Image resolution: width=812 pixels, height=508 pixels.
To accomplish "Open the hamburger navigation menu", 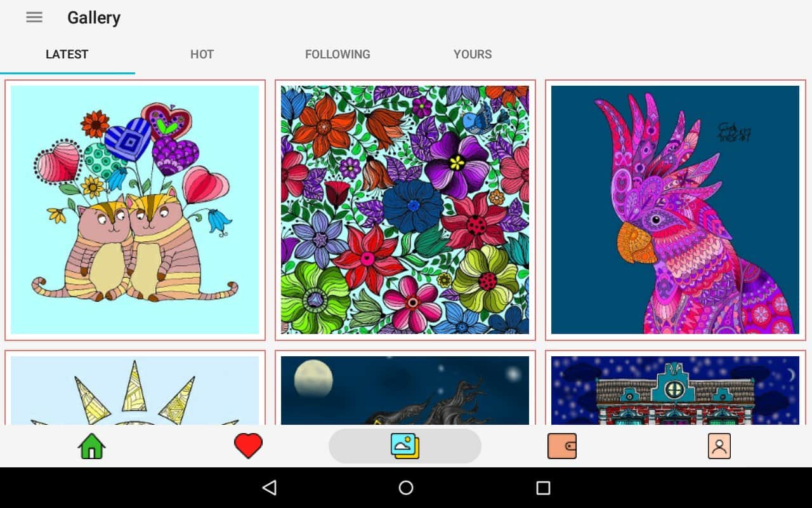I will tap(34, 18).
